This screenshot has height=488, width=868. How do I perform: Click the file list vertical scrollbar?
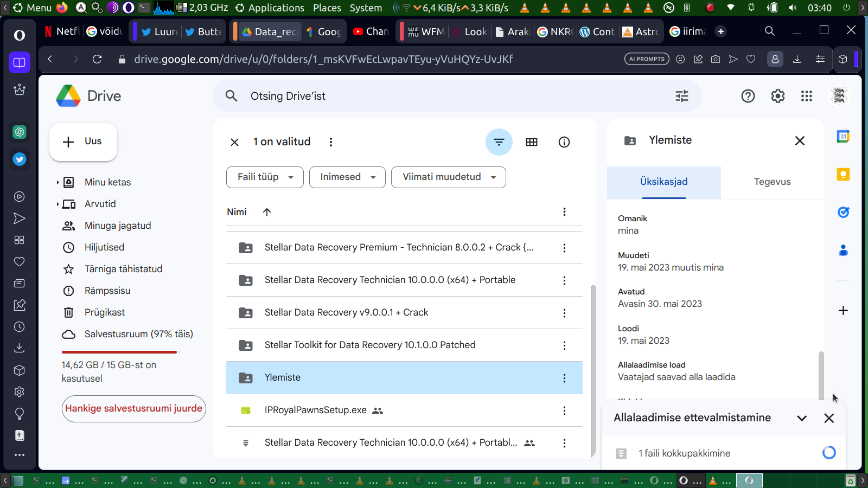(x=593, y=371)
